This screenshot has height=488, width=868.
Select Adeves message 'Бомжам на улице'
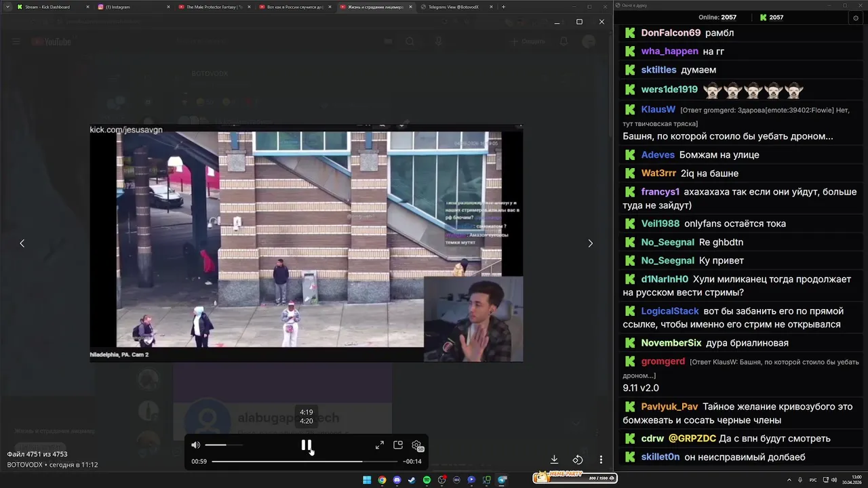click(x=719, y=155)
